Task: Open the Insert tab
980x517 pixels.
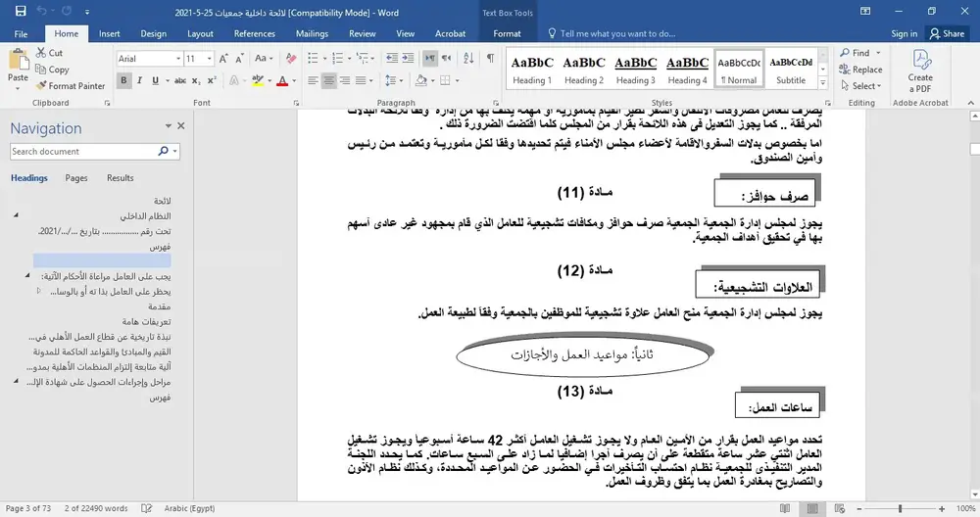Action: [x=110, y=33]
